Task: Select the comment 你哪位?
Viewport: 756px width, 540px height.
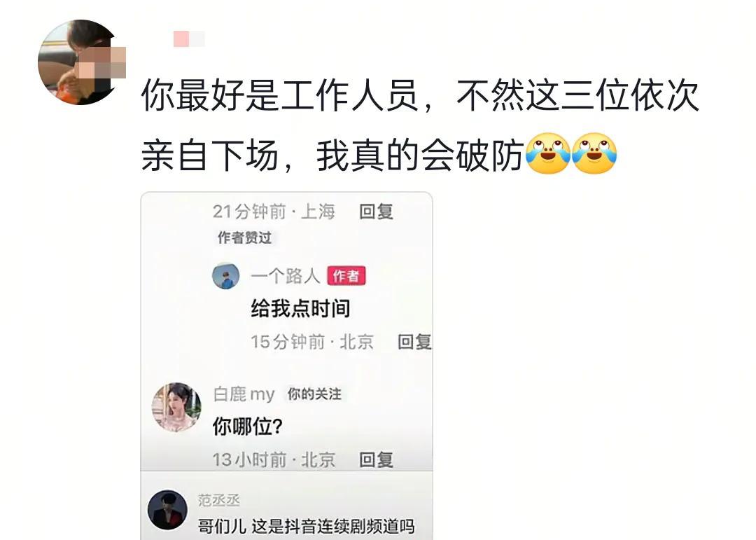Action: 247,426
